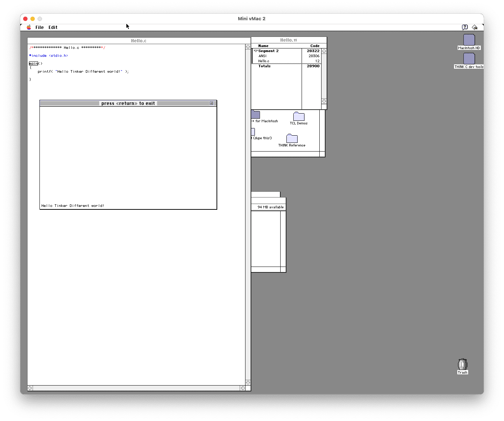Open the Edit menu
This screenshot has height=421, width=504.
(53, 27)
